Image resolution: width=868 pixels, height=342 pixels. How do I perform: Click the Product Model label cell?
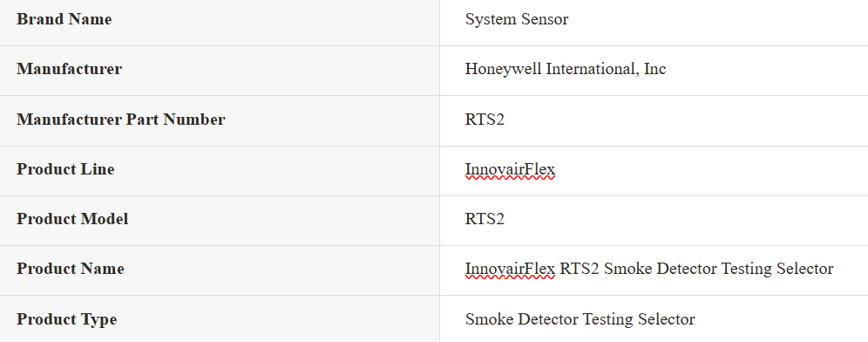pyautogui.click(x=220, y=221)
